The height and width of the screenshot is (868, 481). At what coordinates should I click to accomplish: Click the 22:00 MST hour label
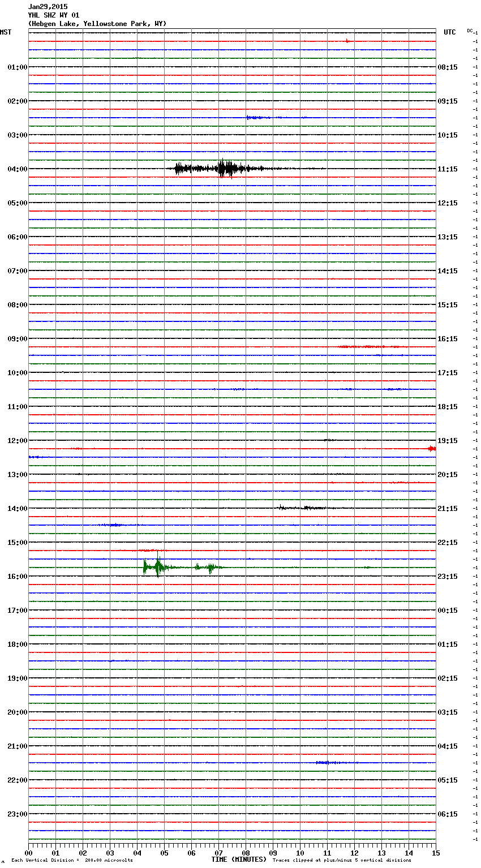pyautogui.click(x=17, y=780)
